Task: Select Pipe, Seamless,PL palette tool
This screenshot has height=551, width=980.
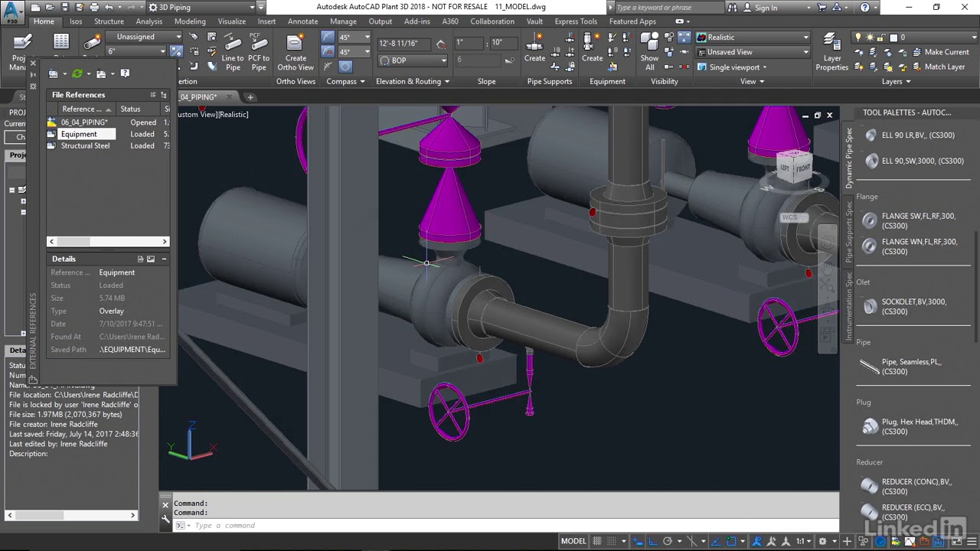Action: coord(901,367)
